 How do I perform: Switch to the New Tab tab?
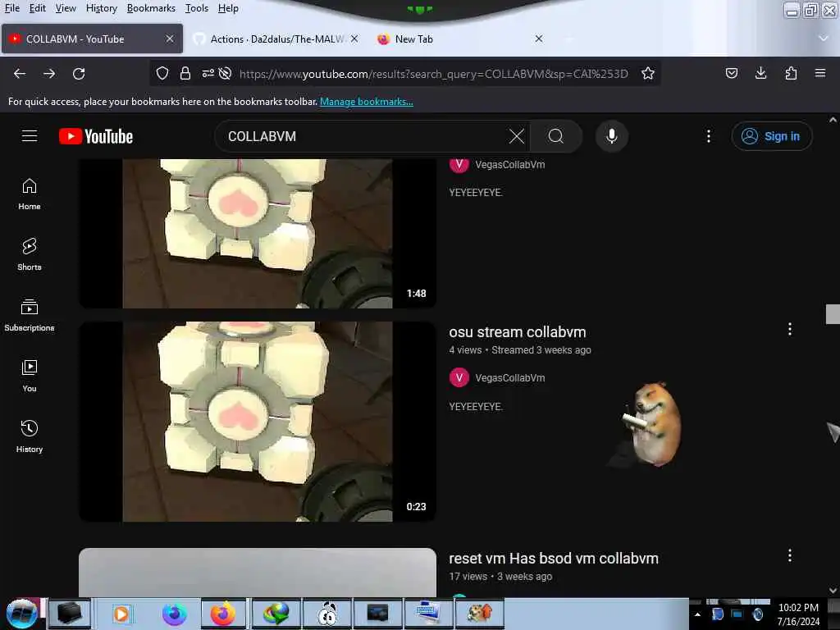pyautogui.click(x=459, y=39)
